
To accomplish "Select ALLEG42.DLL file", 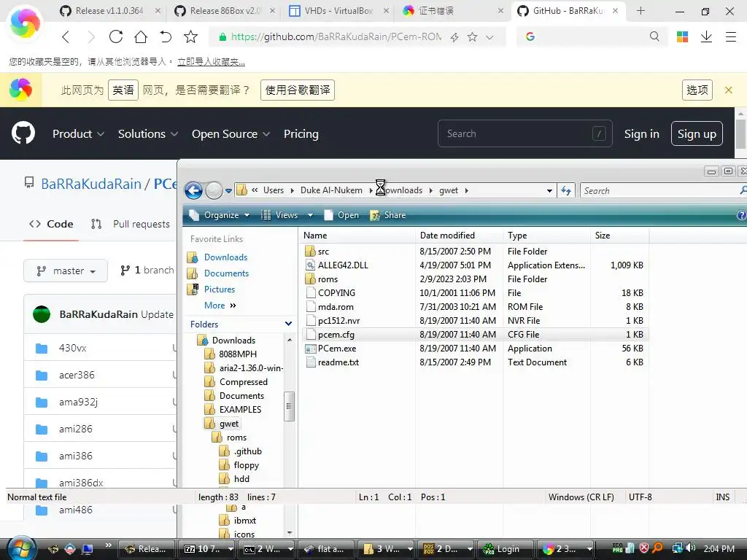I will (343, 265).
